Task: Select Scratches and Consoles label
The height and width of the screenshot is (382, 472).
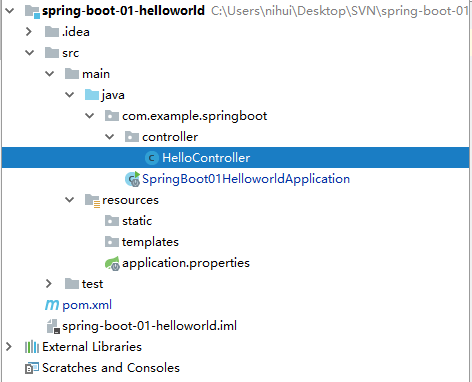Action: tap(111, 368)
